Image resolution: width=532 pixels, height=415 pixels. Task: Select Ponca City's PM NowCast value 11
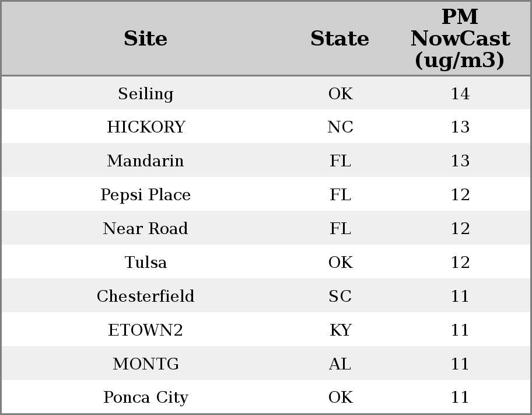pyautogui.click(x=460, y=397)
